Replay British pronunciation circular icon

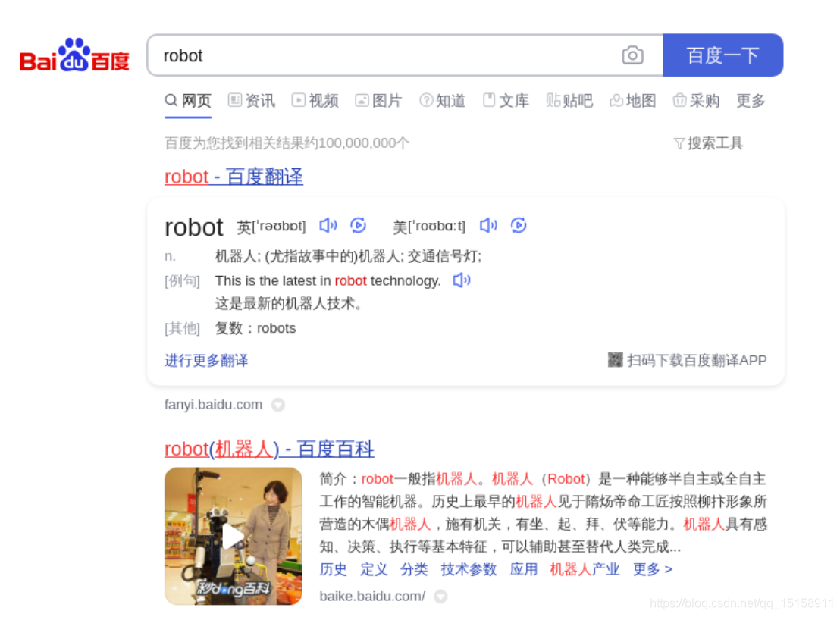pyautogui.click(x=358, y=225)
